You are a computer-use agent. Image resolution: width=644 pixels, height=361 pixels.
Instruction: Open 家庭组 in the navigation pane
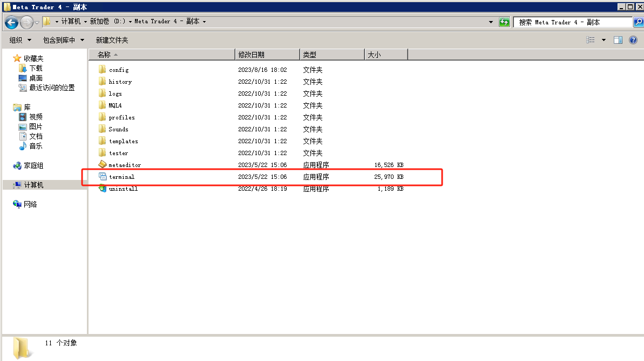tap(33, 166)
